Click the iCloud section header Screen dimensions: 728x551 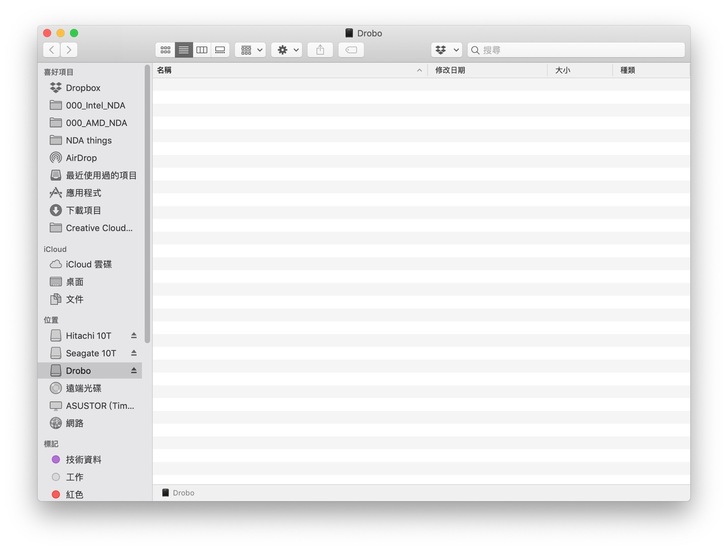pos(55,249)
